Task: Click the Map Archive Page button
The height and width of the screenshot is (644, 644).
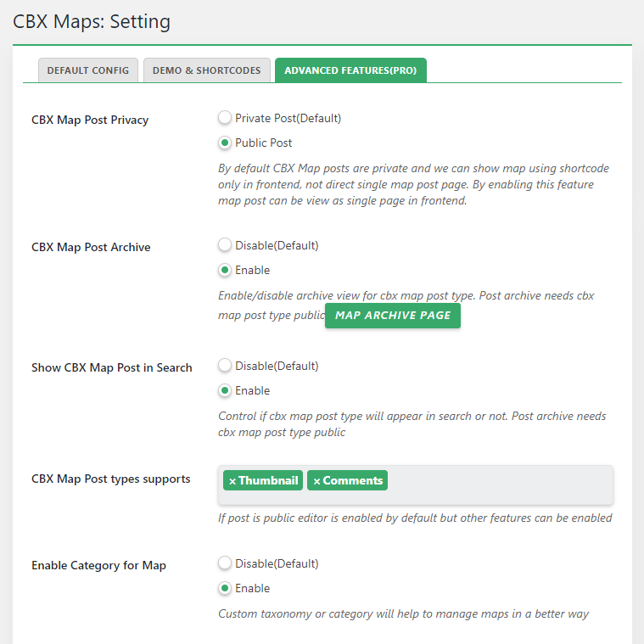Action: (x=393, y=316)
